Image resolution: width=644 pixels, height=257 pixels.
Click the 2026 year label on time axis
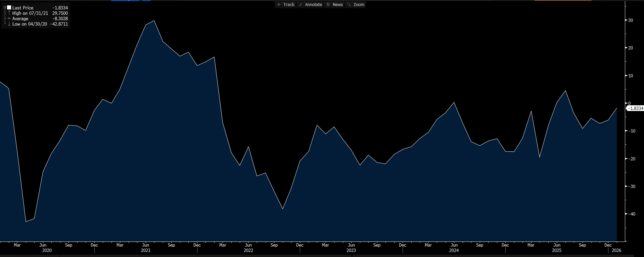(616, 250)
